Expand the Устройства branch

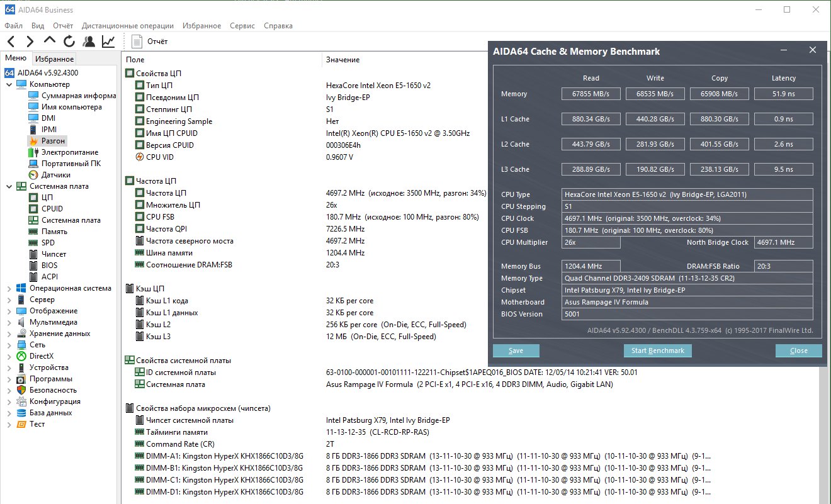(9, 367)
